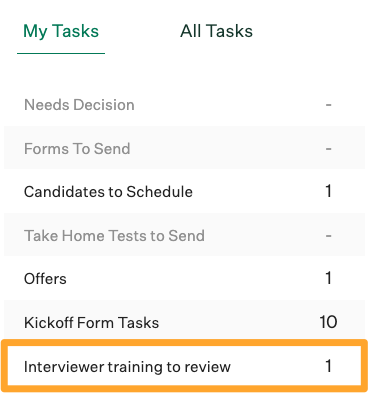Click the dash count beside Forms To Send
Screen dimensions: 368x397
[328, 149]
